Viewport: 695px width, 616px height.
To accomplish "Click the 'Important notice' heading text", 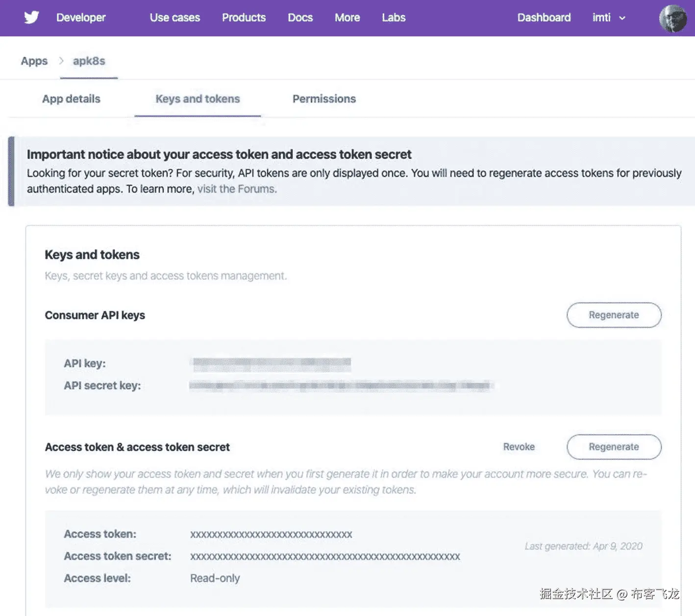I will tap(219, 155).
